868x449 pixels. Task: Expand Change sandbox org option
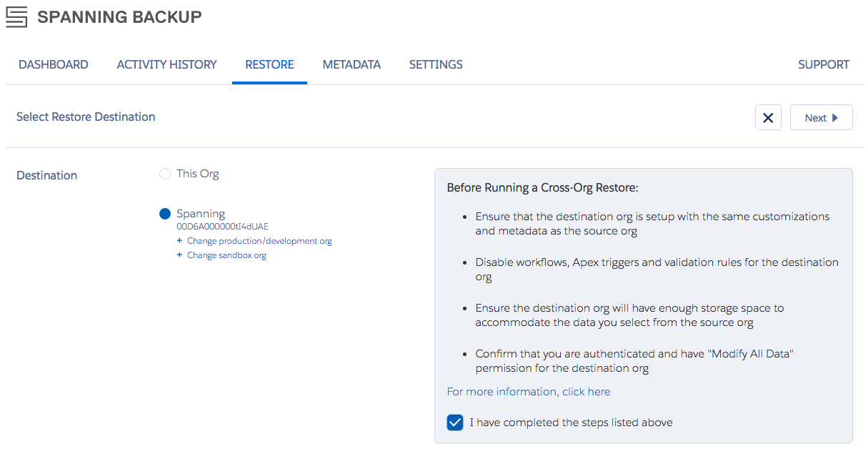(221, 255)
